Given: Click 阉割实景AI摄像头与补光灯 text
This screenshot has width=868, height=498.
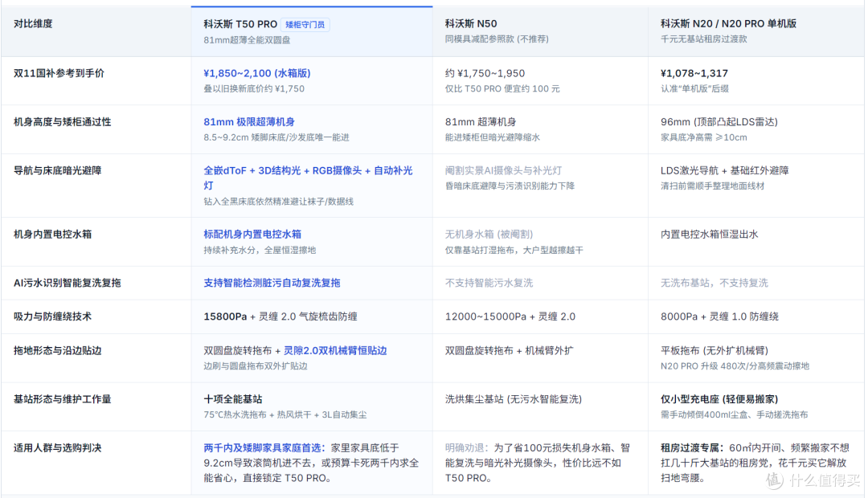Looking at the screenshot, I should tap(504, 170).
